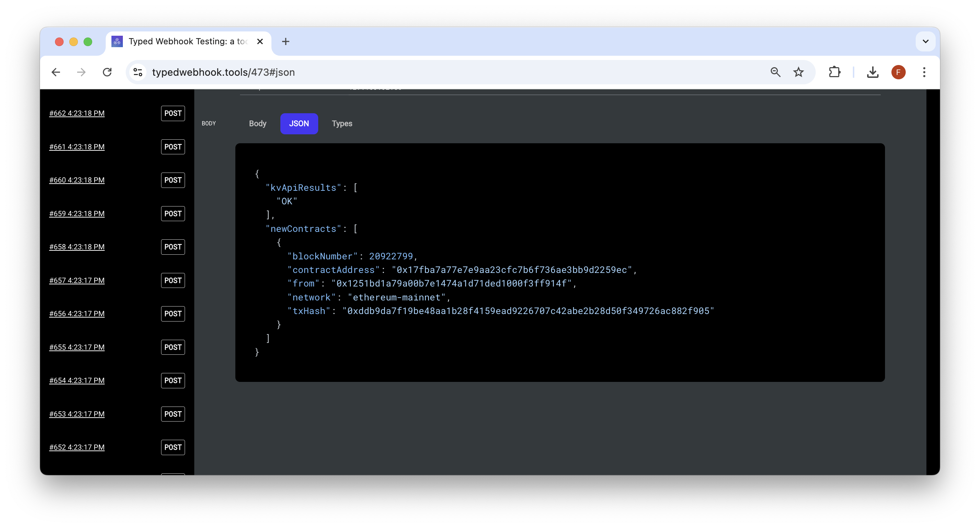The width and height of the screenshot is (980, 528).
Task: Open Chrome three-dot menu
Action: pyautogui.click(x=924, y=72)
